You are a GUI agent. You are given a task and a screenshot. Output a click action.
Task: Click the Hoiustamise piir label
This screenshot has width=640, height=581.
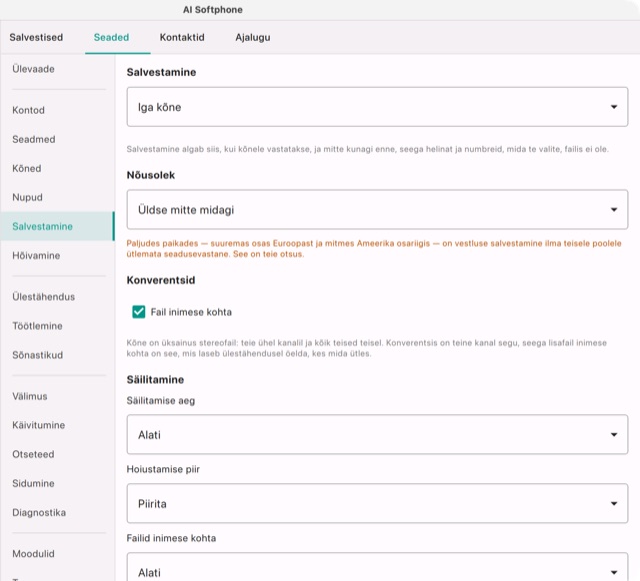[x=163, y=469]
